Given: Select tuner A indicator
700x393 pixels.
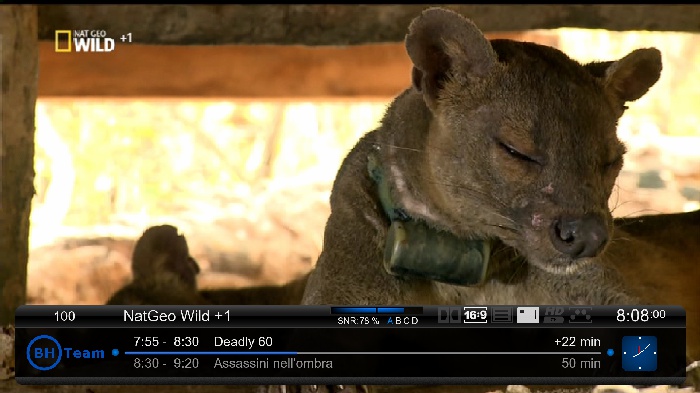Looking at the screenshot, I should pyautogui.click(x=390, y=321).
